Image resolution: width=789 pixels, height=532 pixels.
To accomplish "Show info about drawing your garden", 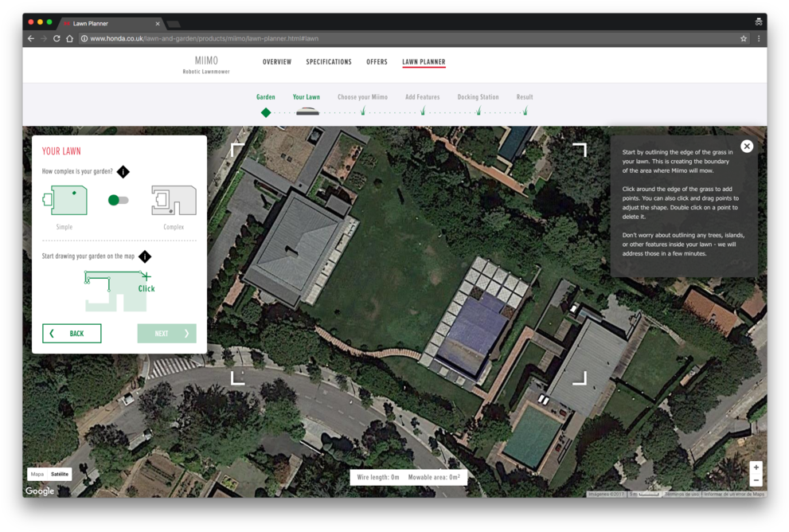I will click(x=145, y=256).
